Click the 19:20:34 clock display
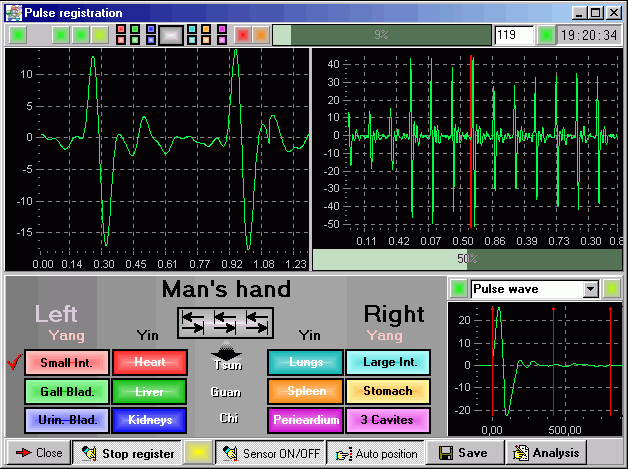 (589, 35)
